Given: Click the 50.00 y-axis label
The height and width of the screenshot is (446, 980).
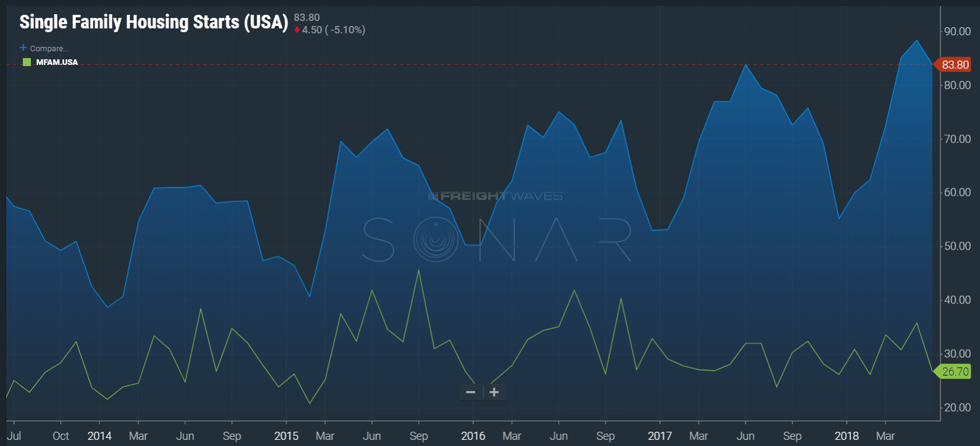Looking at the screenshot, I should click(x=958, y=246).
